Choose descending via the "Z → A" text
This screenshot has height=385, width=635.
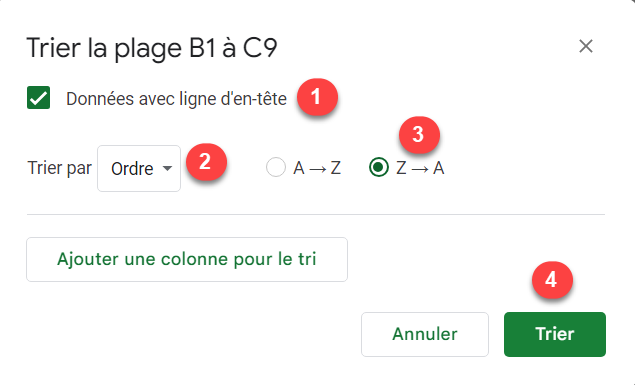tap(420, 168)
